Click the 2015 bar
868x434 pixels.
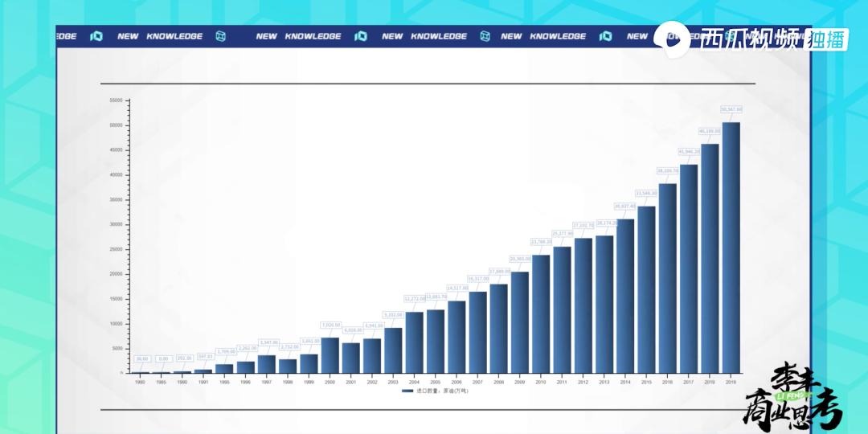point(646,290)
